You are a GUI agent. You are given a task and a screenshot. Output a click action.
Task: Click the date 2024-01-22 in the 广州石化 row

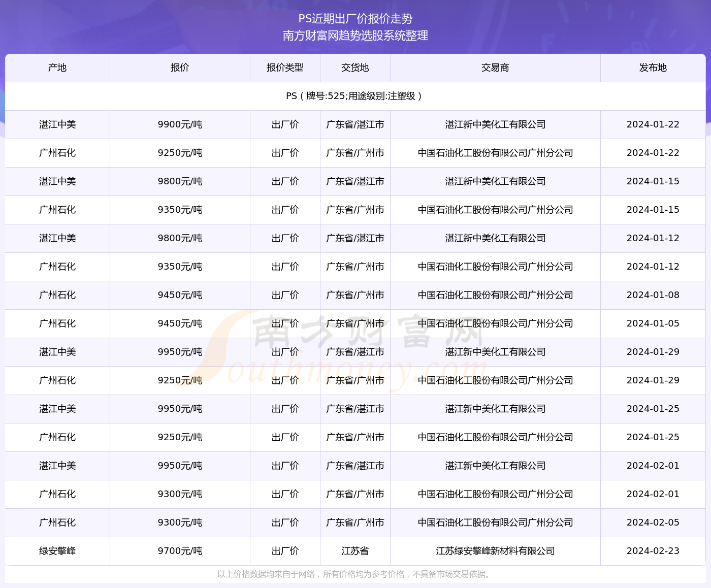pyautogui.click(x=653, y=153)
